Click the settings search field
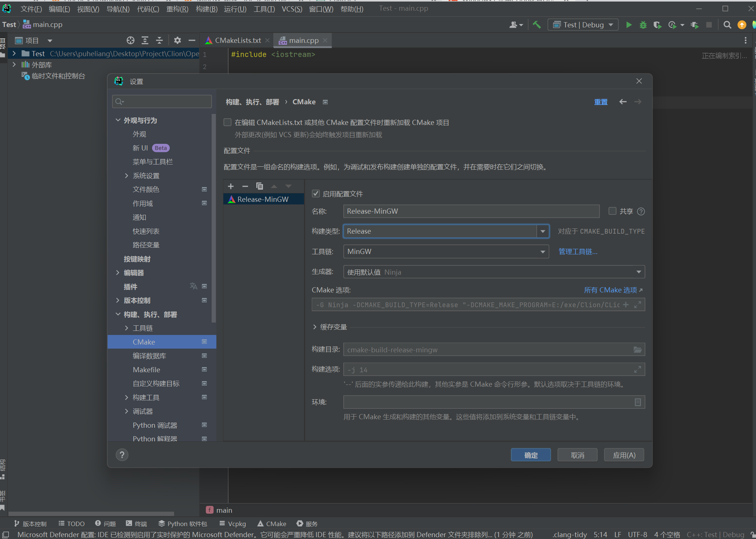 coord(162,101)
